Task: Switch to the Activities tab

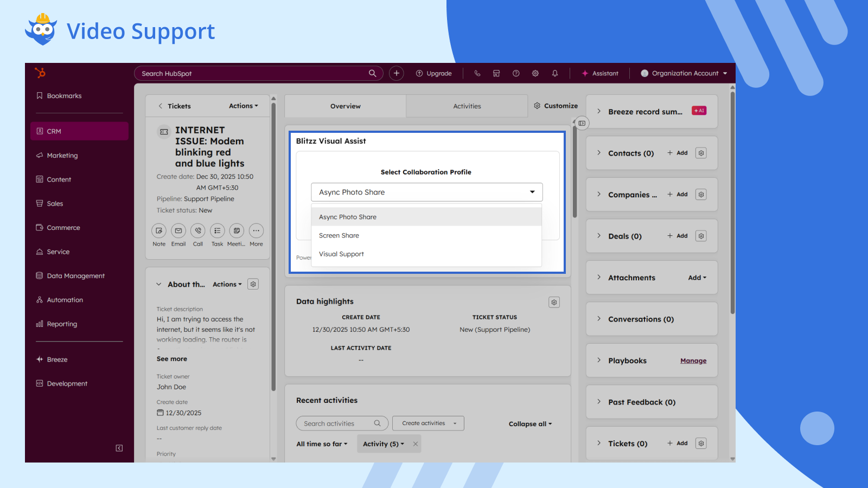Action: pos(467,106)
